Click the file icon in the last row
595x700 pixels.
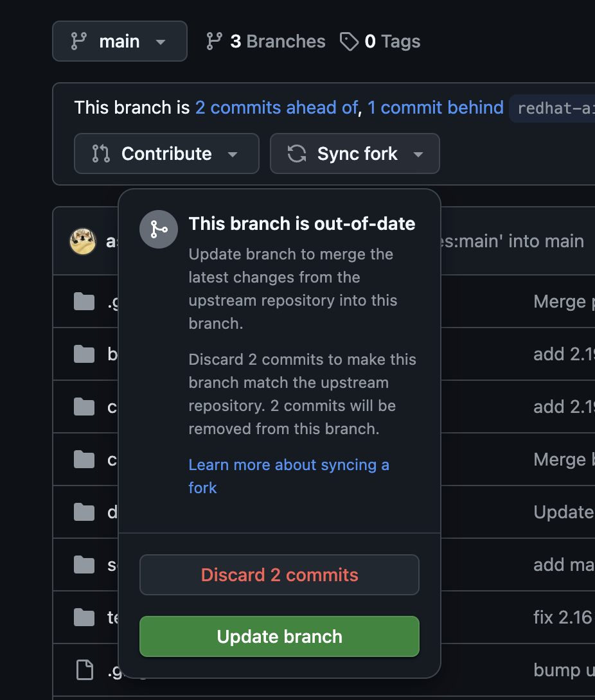click(x=85, y=670)
